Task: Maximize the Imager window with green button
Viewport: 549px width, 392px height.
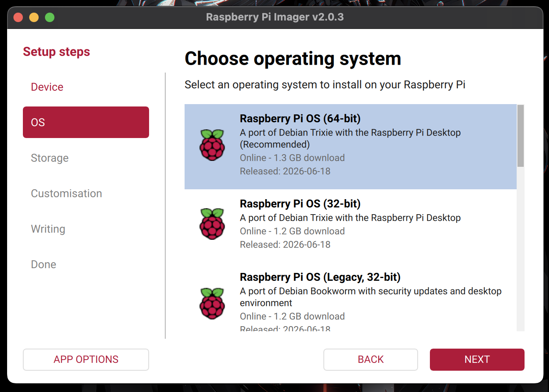Action: coord(50,17)
